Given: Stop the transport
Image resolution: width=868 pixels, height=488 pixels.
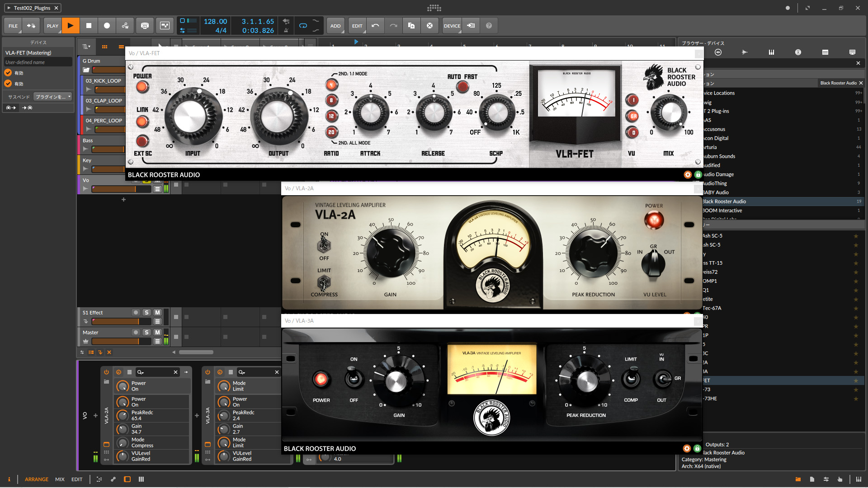Looking at the screenshot, I should (89, 26).
